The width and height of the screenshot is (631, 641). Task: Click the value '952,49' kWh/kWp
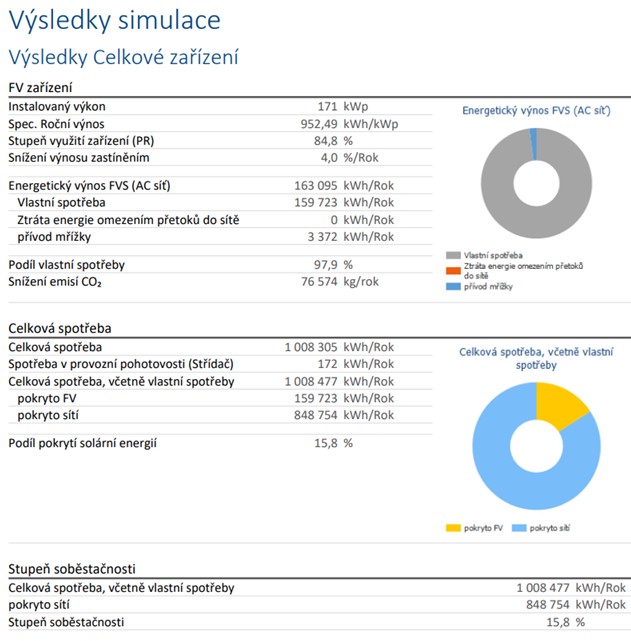click(x=319, y=124)
